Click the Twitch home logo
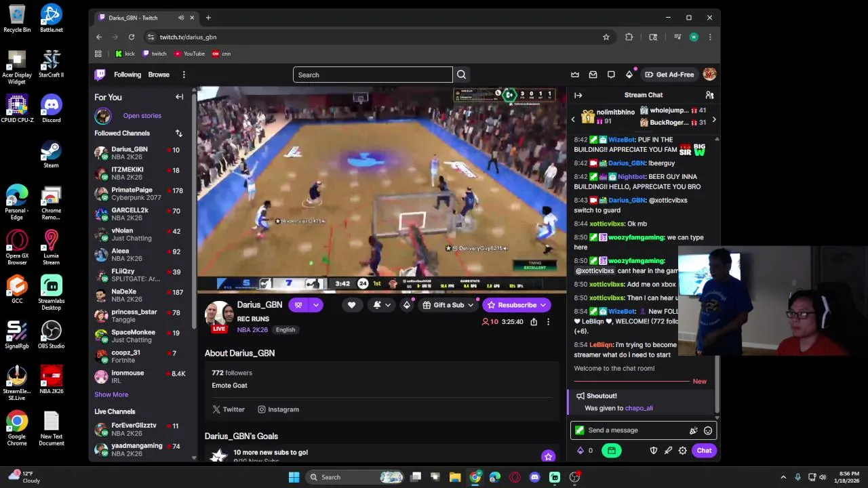The width and height of the screenshot is (868, 488). [100, 75]
